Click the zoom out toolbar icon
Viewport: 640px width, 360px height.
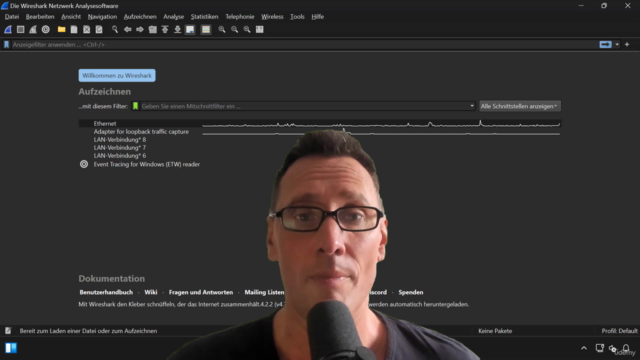tap(234, 29)
